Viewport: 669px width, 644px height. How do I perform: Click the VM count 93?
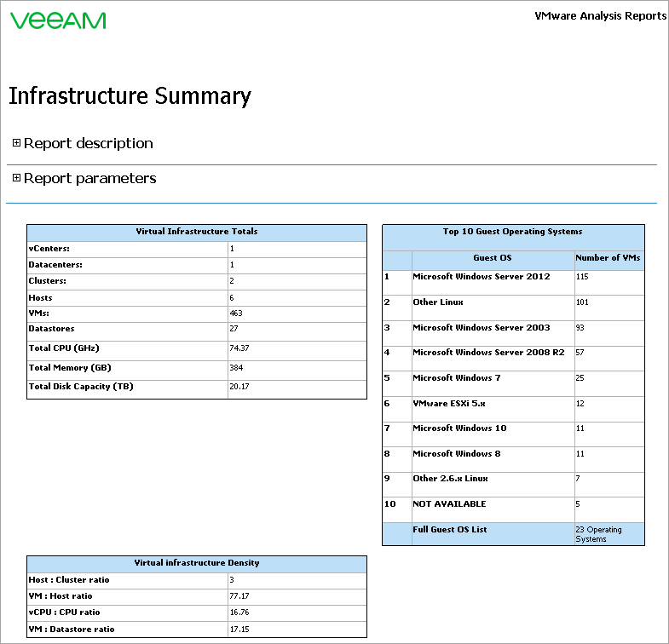(x=580, y=328)
